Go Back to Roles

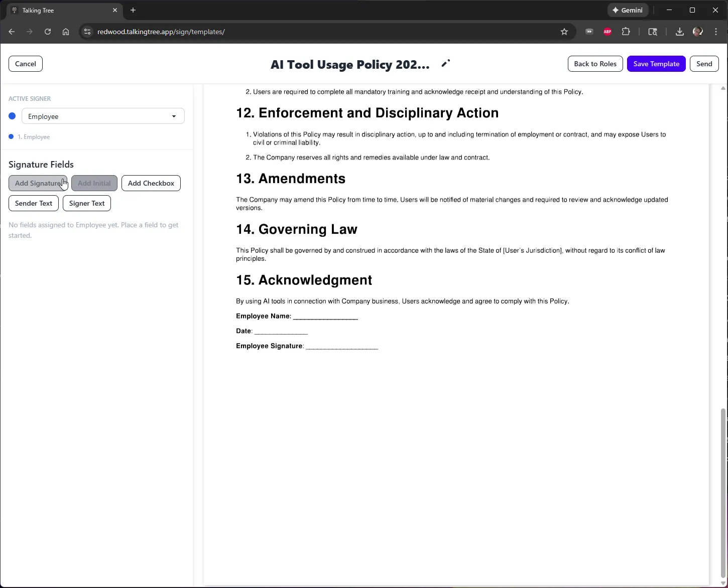pyautogui.click(x=595, y=64)
